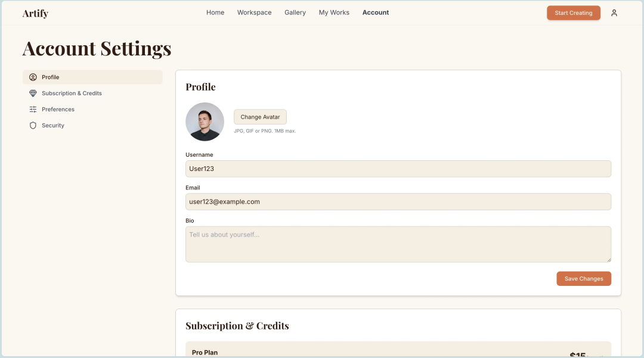Click the profile avatar photo
644x358 pixels.
coord(205,122)
